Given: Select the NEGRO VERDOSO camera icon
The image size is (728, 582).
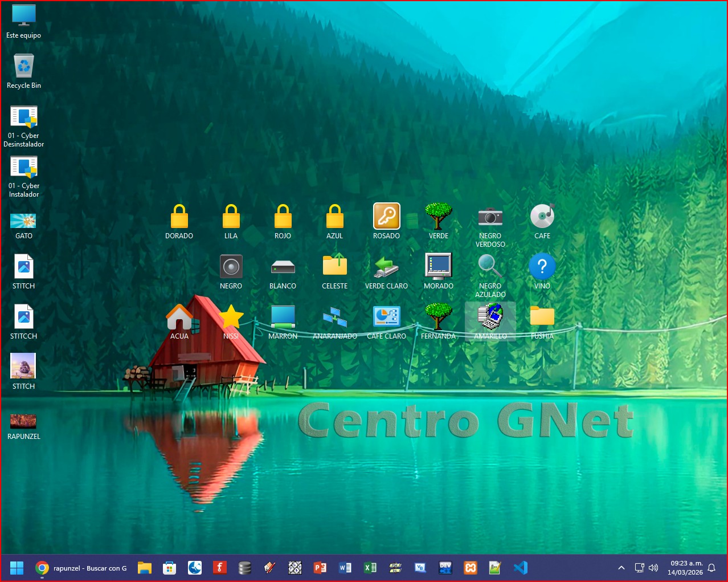Looking at the screenshot, I should (x=490, y=217).
